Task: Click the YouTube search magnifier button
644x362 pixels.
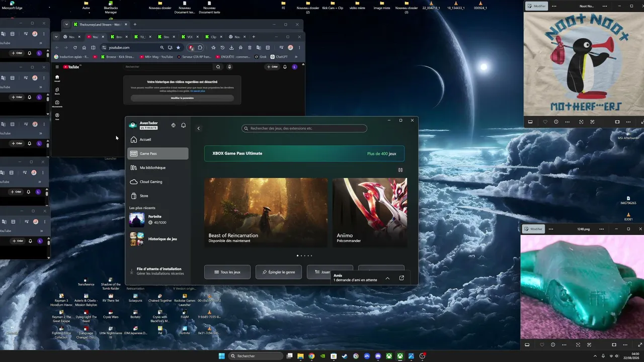Action: pyautogui.click(x=218, y=67)
